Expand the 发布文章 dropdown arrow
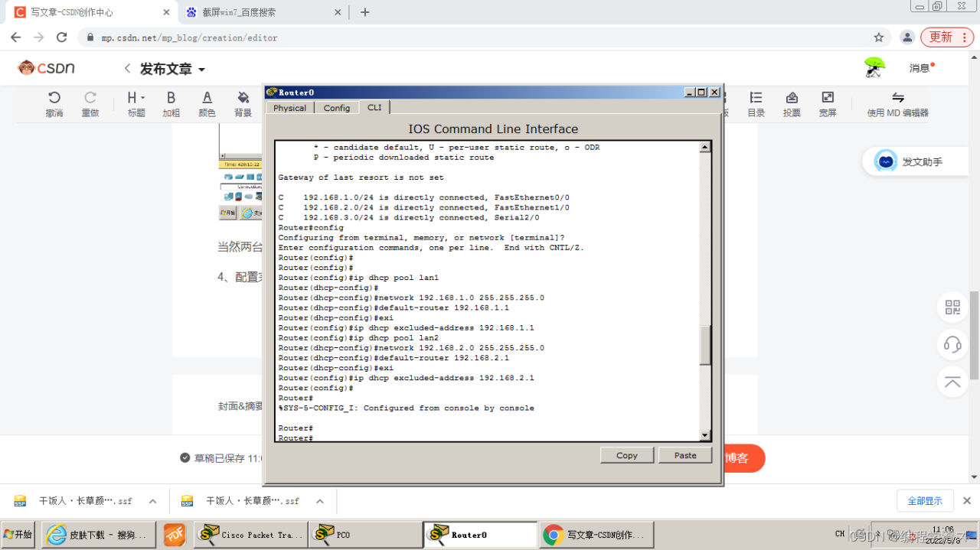This screenshot has height=550, width=980. (202, 70)
